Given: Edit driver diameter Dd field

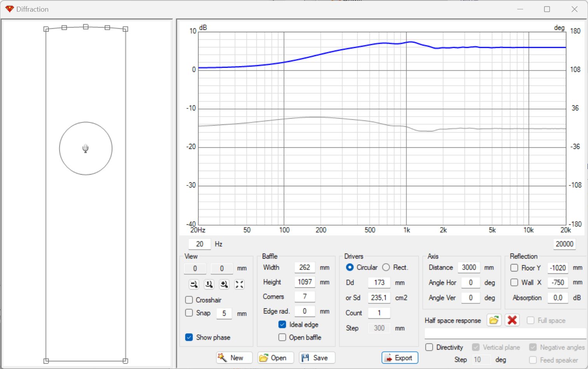Looking at the screenshot, I should [x=379, y=283].
